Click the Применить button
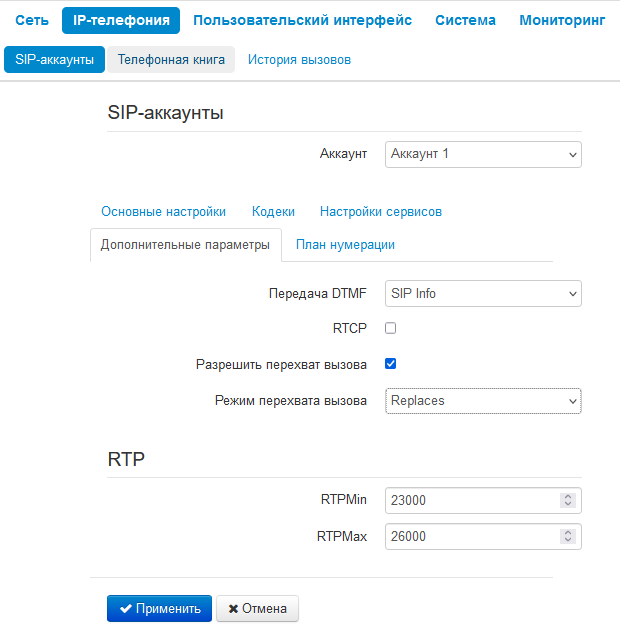The width and height of the screenshot is (620, 635). click(159, 608)
